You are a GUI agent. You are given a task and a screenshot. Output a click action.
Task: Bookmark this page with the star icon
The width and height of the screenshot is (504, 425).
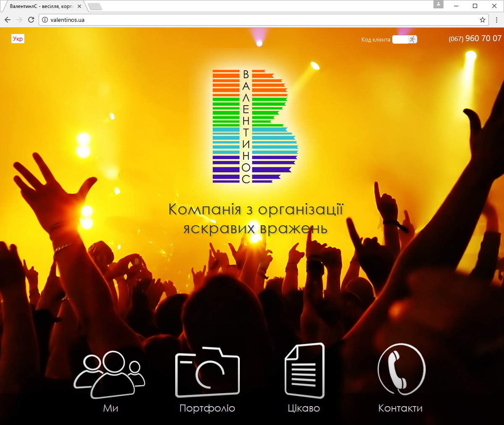pos(483,20)
